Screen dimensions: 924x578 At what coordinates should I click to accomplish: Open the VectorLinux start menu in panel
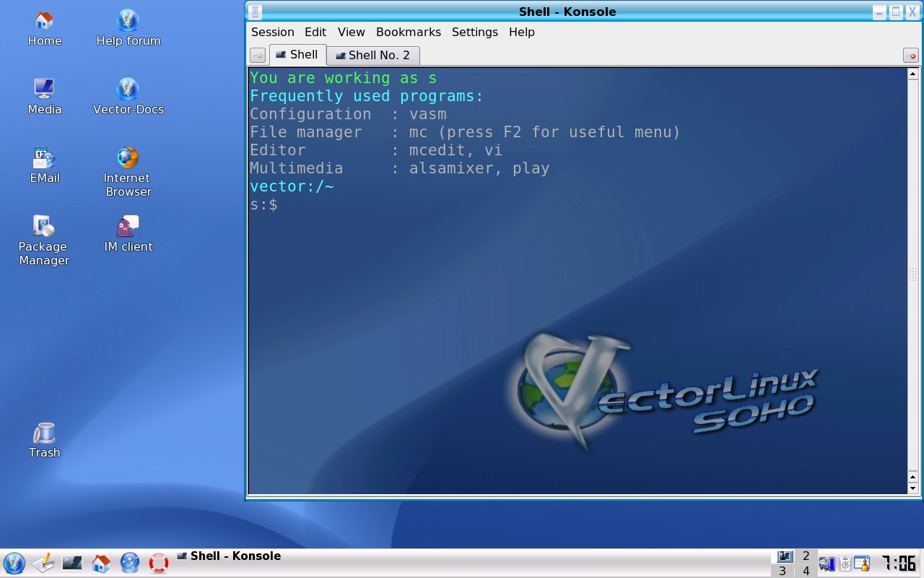pos(14,563)
